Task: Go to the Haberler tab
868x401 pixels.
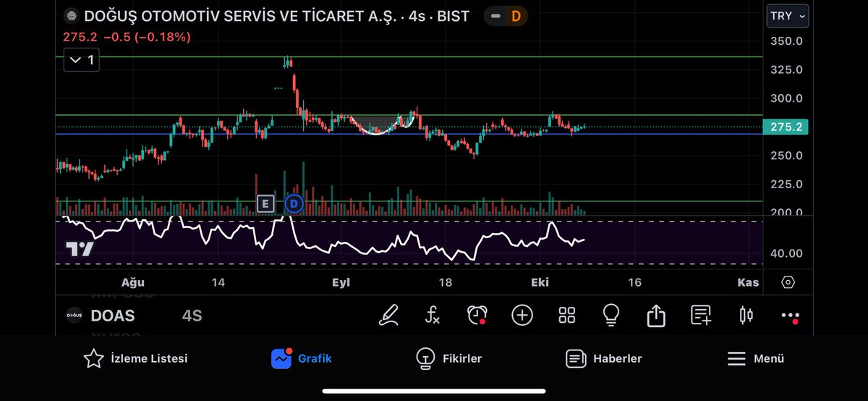Action: pyautogui.click(x=604, y=358)
